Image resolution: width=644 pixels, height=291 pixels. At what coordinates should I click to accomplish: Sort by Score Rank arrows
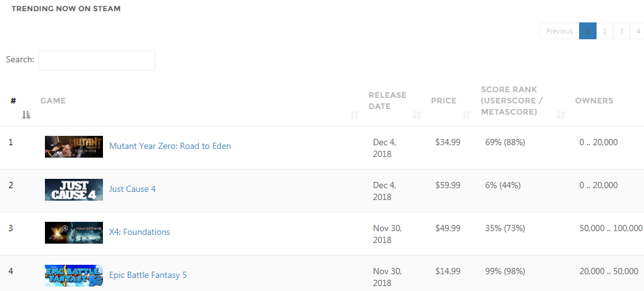(561, 115)
